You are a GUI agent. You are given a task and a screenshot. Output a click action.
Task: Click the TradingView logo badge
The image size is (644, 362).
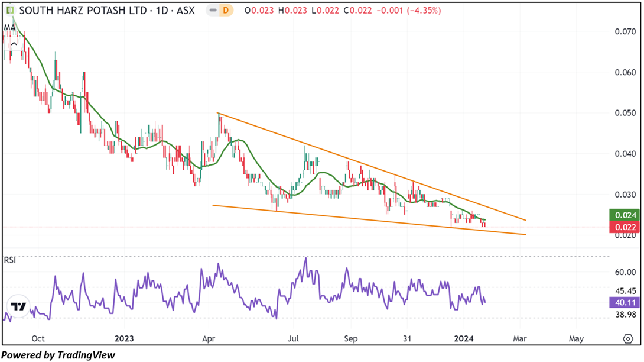click(x=18, y=306)
